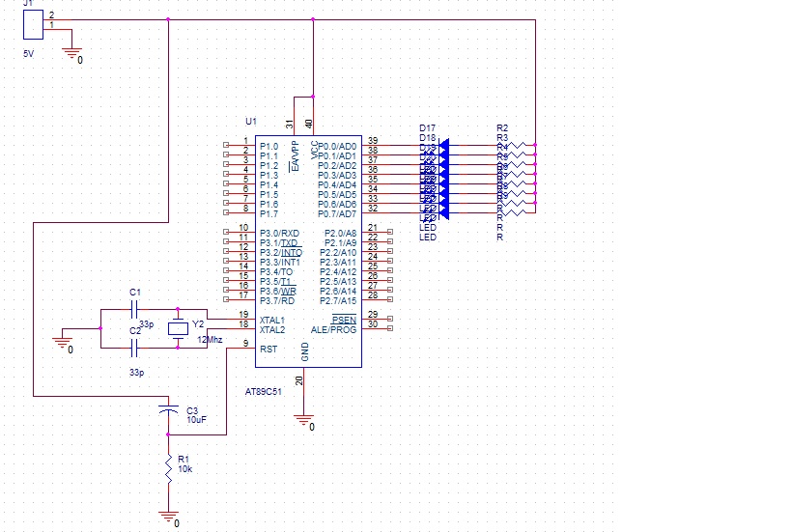791x532 pixels.
Task: Click the P2.0/A8 pin label
Action: pos(341,234)
